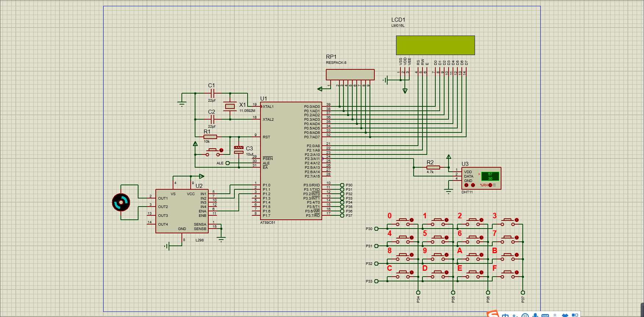Screen dimensions: 644x317
Task: Select electrolytic capacitor C3
Action: [x=239, y=150]
